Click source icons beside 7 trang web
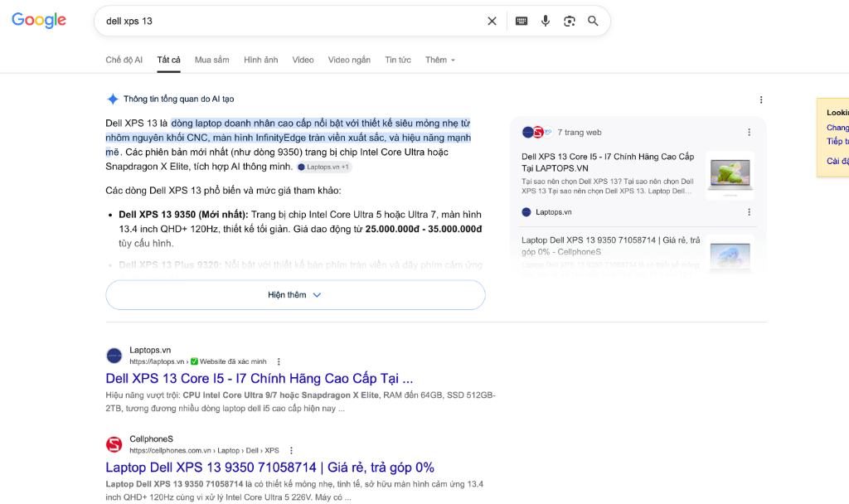 (537, 132)
